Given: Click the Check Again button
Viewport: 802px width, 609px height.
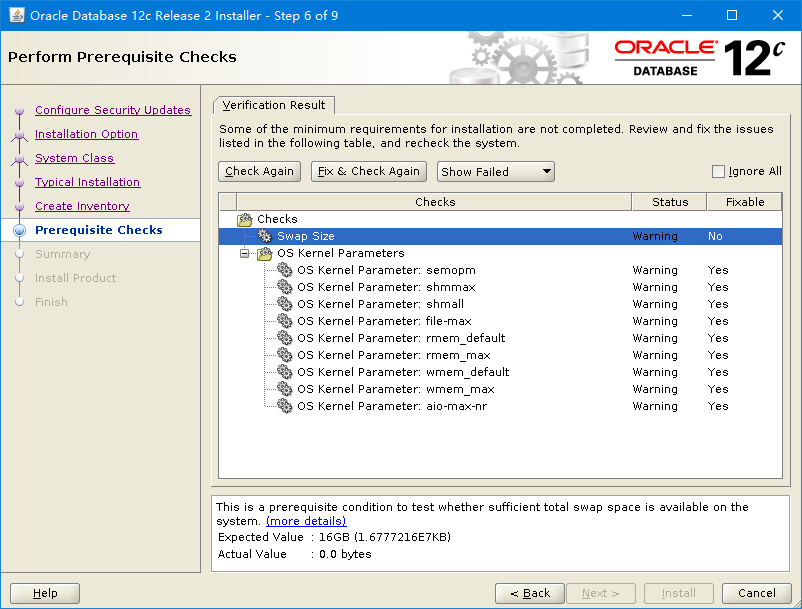Looking at the screenshot, I should [259, 171].
